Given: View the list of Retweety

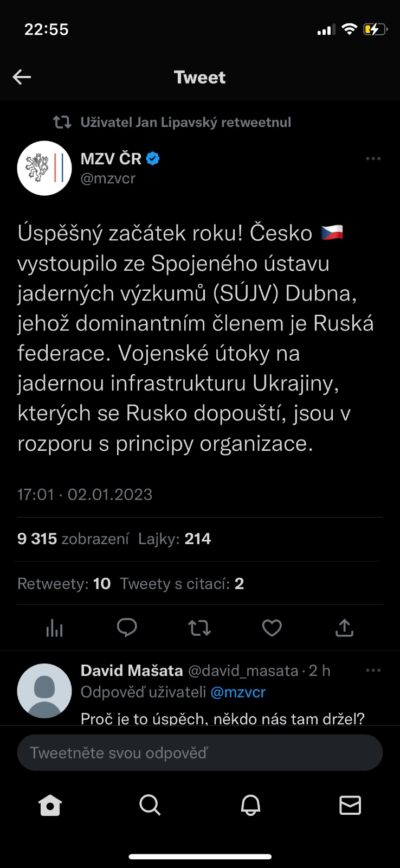Looking at the screenshot, I should click(64, 584).
